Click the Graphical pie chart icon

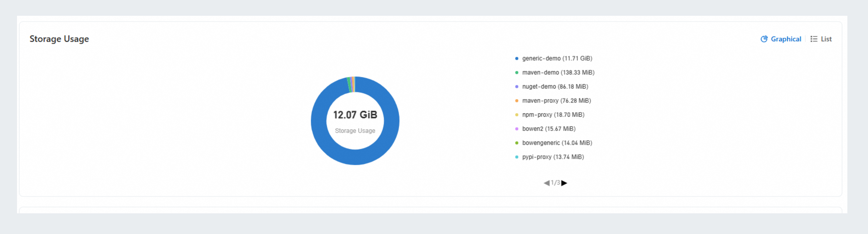click(764, 39)
